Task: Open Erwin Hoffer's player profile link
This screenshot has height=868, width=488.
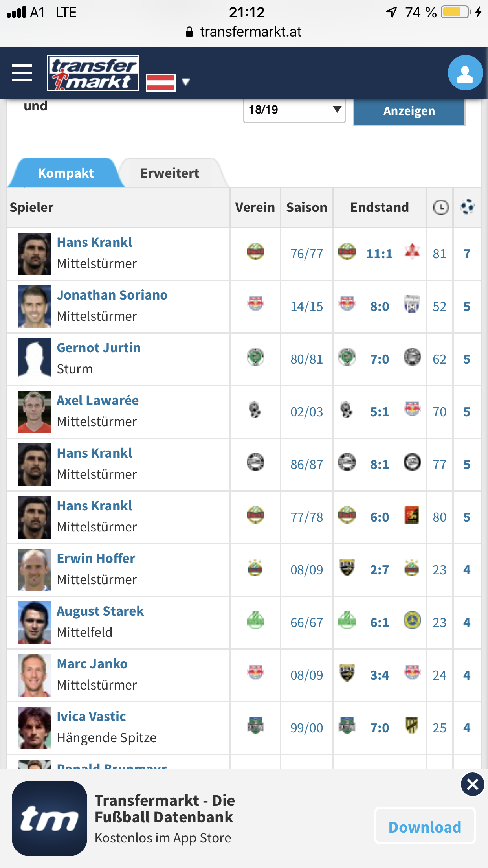Action: 96,558
